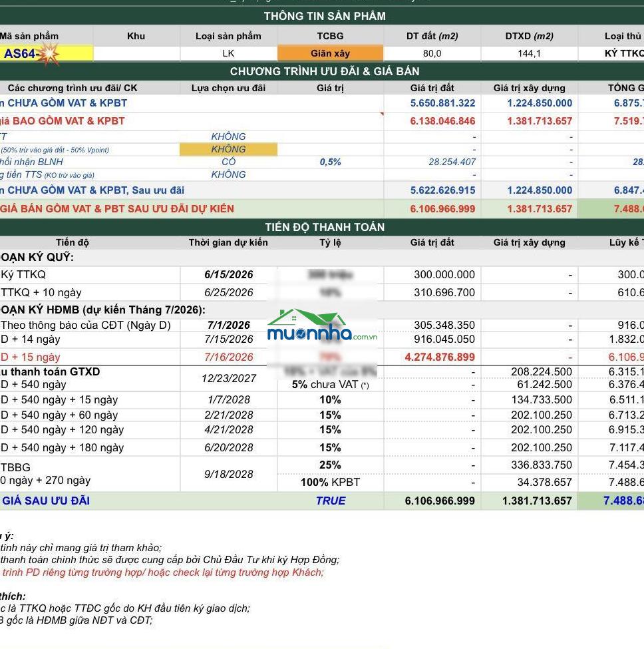
Task: Select construction amount 134.733.500
Action: pos(542,399)
